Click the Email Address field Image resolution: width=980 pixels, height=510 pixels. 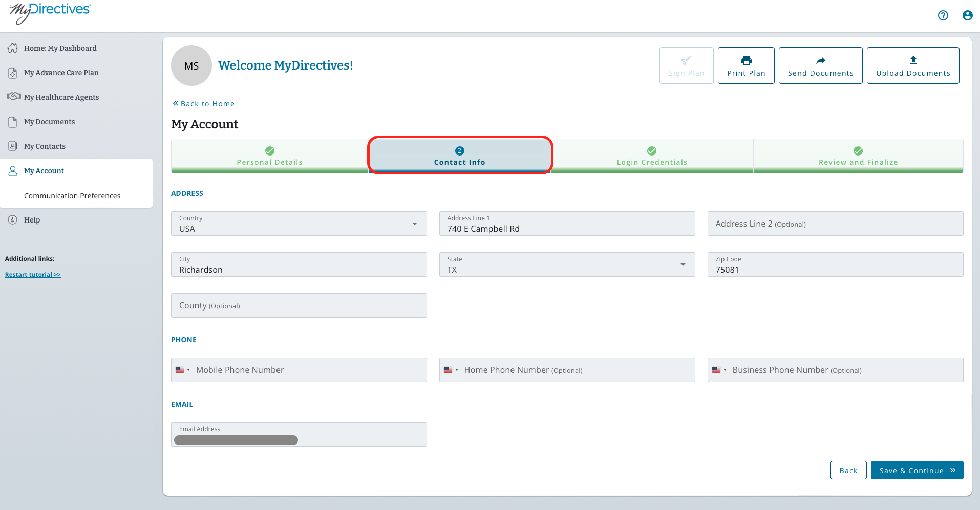click(299, 434)
